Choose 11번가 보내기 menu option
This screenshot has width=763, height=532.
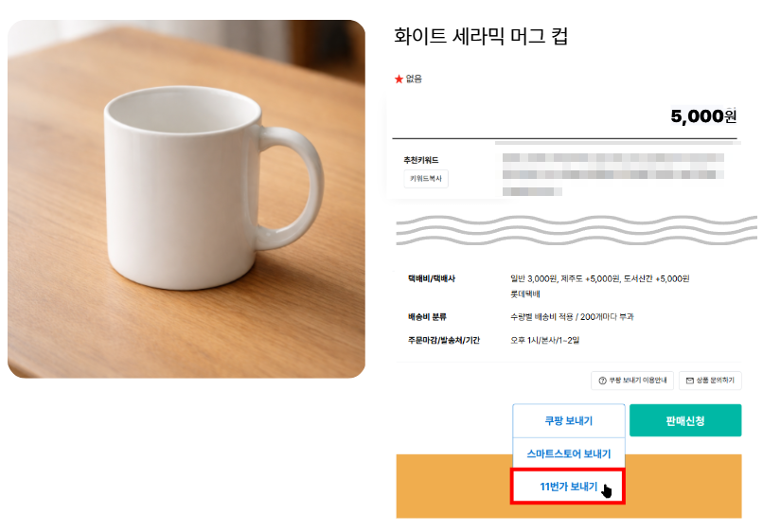[x=568, y=487]
